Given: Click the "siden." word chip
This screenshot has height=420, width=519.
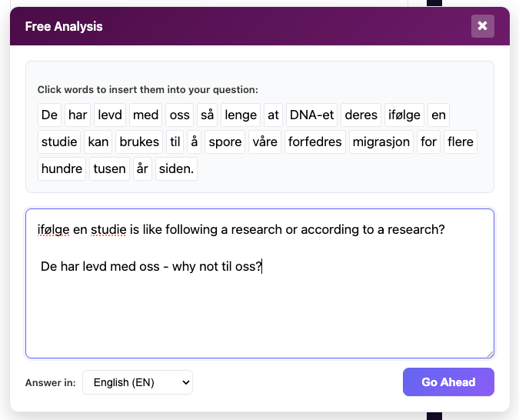Looking at the screenshot, I should tap(176, 169).
